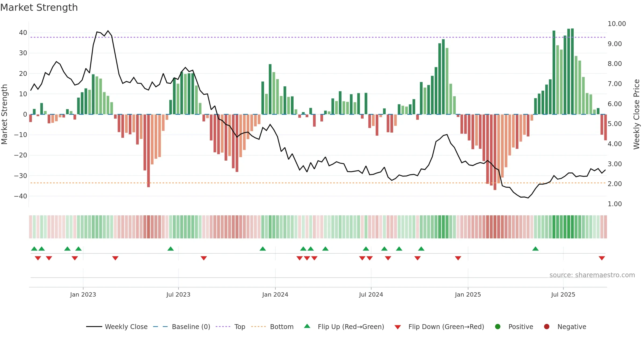Toggle the Weekly Close legend label
The height and width of the screenshot is (362, 644).
[126, 327]
